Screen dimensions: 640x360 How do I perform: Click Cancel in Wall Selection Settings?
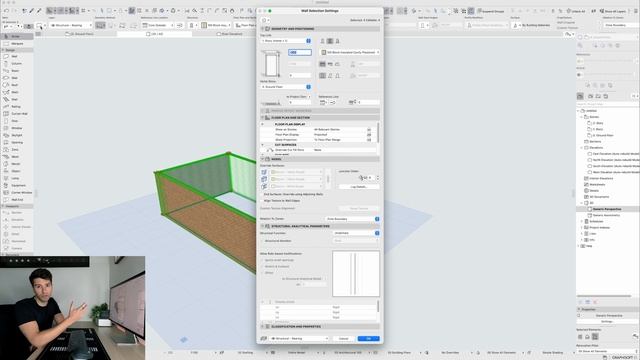tap(344, 339)
